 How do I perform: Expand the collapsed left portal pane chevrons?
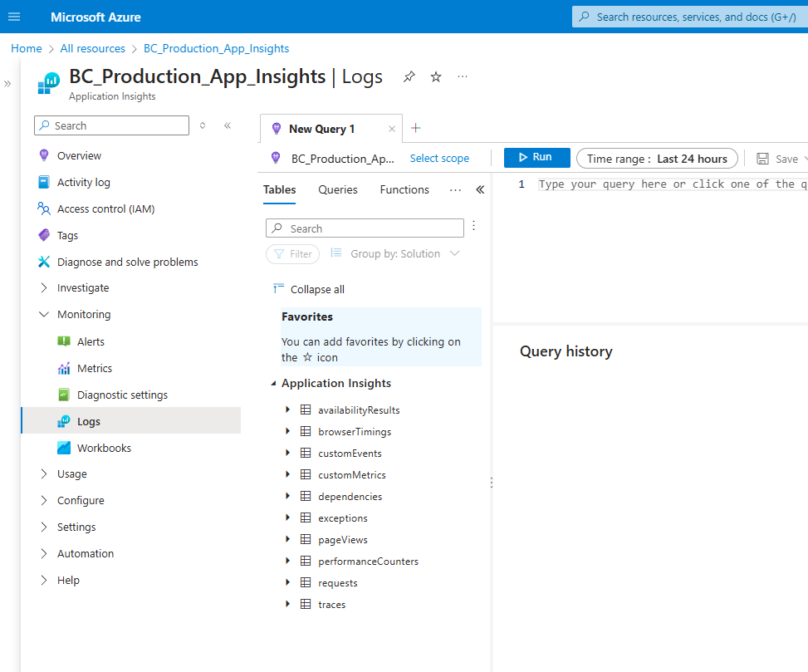click(x=7, y=84)
